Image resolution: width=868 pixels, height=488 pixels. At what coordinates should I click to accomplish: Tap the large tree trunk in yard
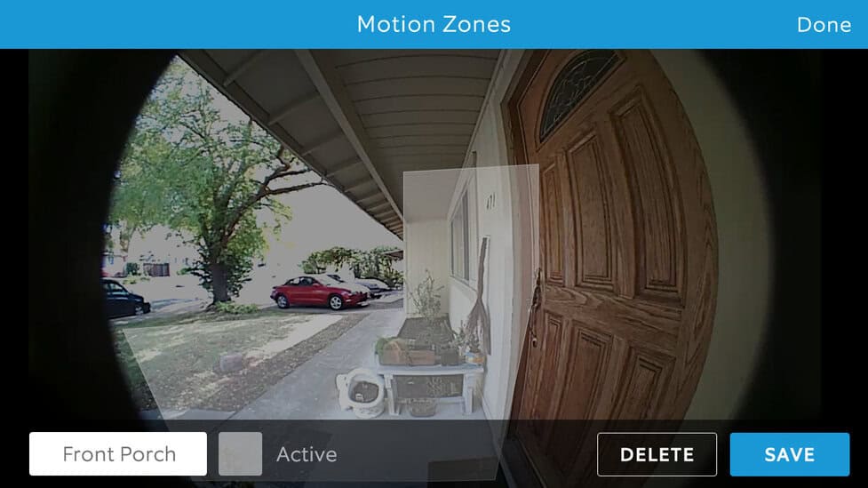coord(219,282)
